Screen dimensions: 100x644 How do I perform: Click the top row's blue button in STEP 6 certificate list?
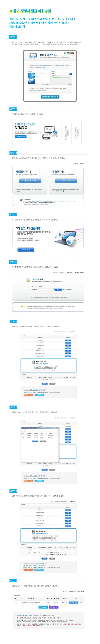[x=68, y=340]
